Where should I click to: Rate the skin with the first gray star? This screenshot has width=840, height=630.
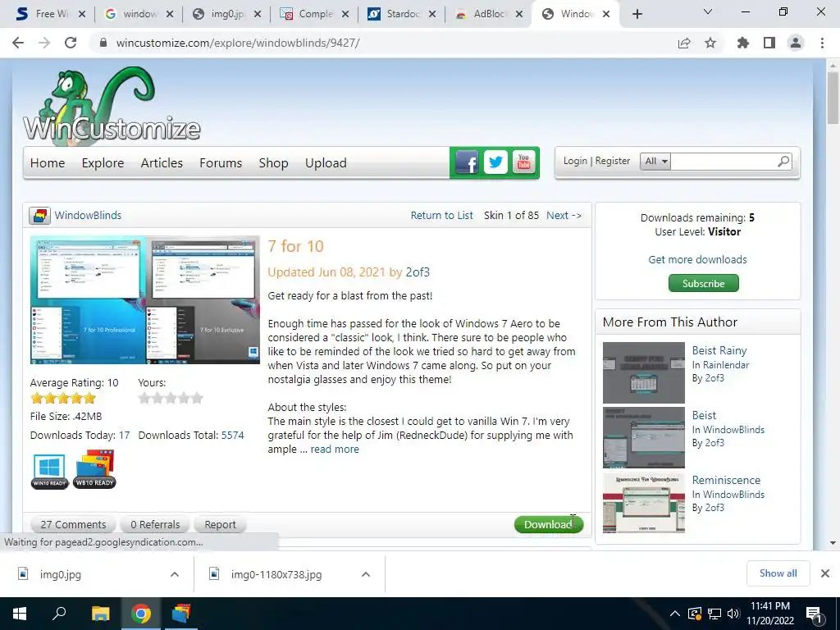[x=144, y=398]
